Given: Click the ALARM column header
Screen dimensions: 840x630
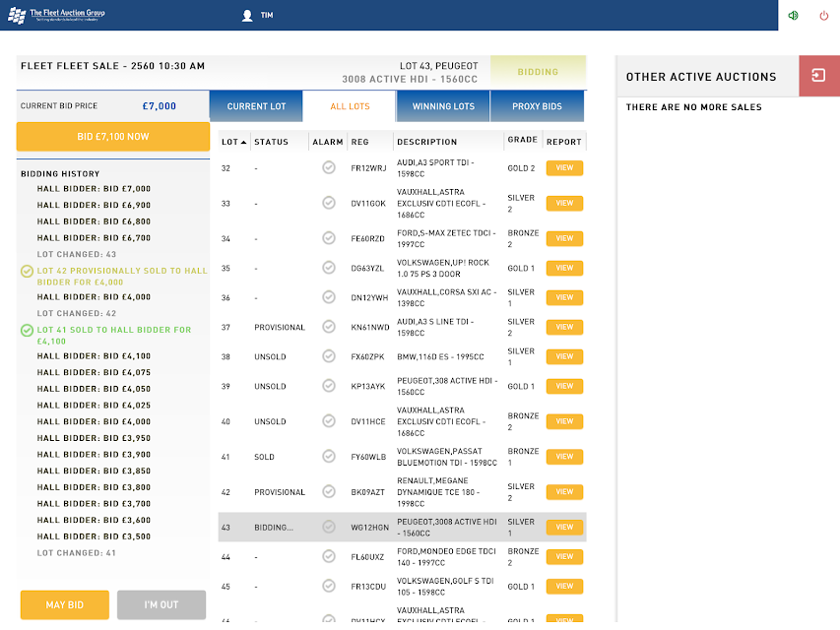Looking at the screenshot, I should click(x=327, y=142).
